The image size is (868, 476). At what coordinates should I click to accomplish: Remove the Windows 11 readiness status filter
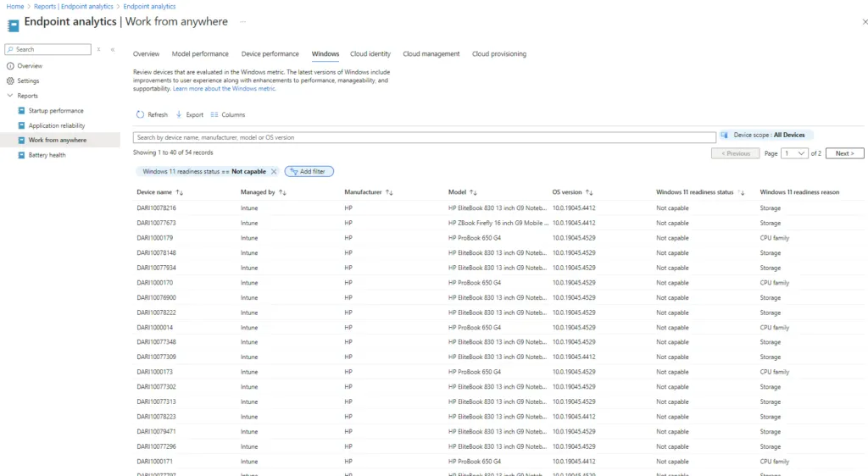point(274,171)
